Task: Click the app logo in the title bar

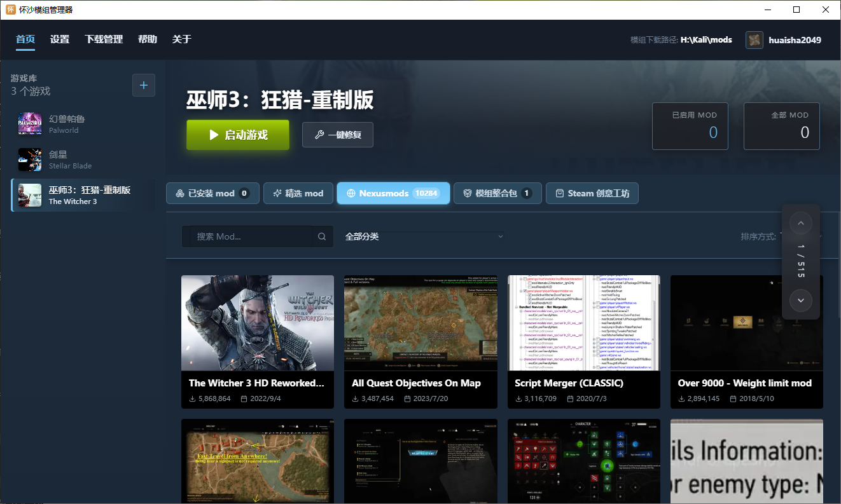Action: [11, 10]
